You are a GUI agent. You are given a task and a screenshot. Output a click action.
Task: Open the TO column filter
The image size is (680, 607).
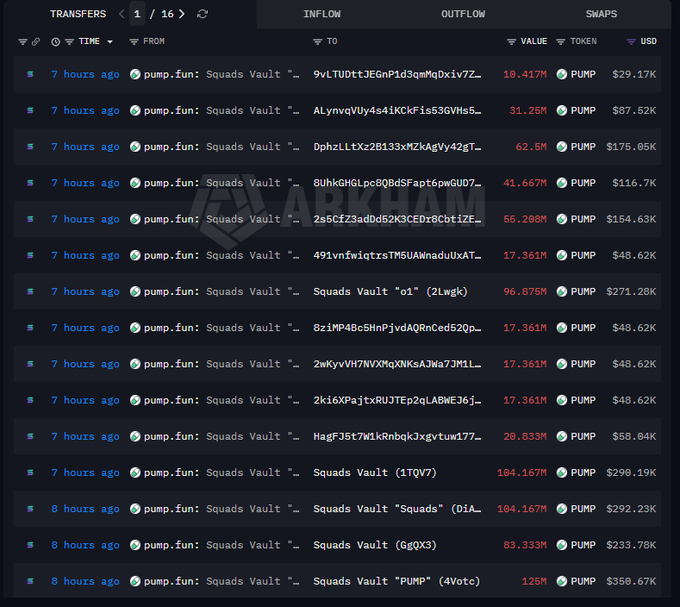coord(317,42)
